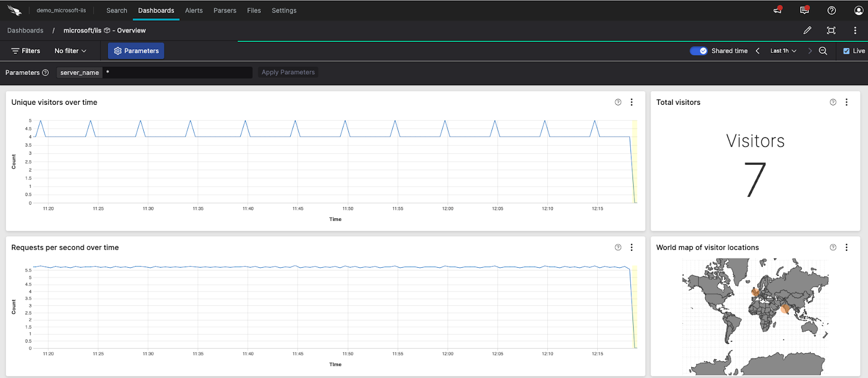
Task: Toggle the Shared time switch
Action: [698, 51]
